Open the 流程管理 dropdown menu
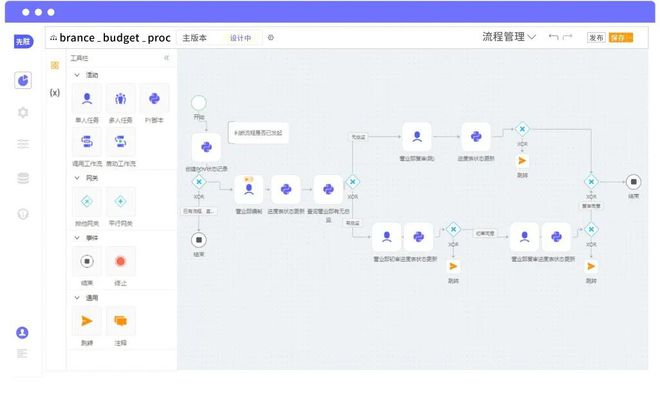This screenshot has height=399, width=660. click(x=509, y=37)
